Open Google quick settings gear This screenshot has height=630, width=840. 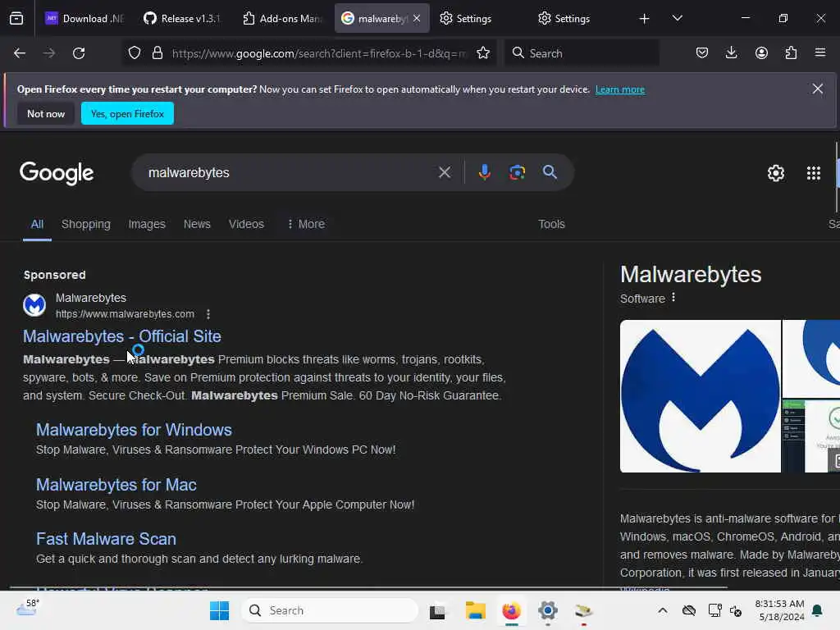[776, 172]
